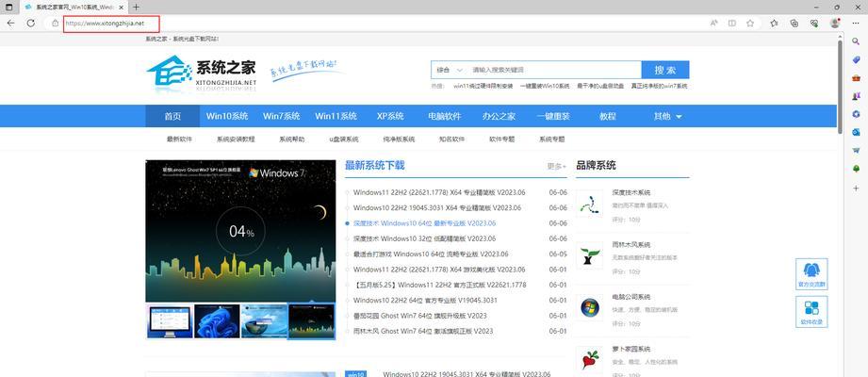868x377 pixels.
Task: Open the Edge settings ellipsis menu
Action: pos(855,24)
